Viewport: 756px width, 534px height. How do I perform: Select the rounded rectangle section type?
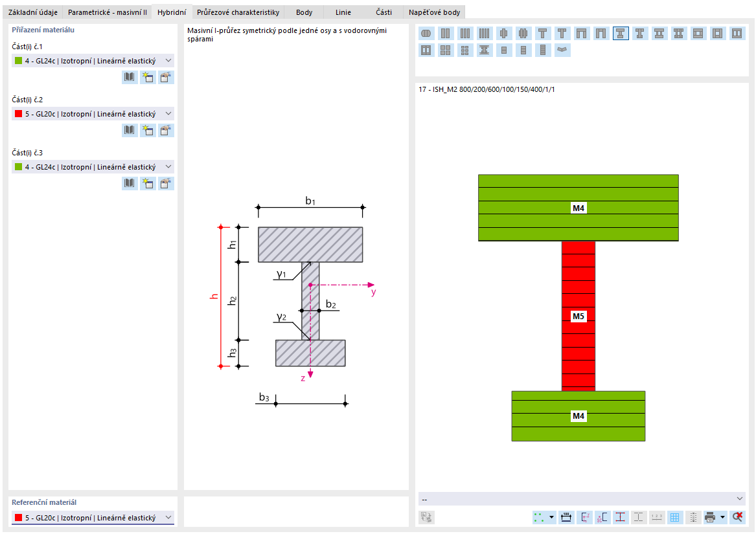point(426,33)
